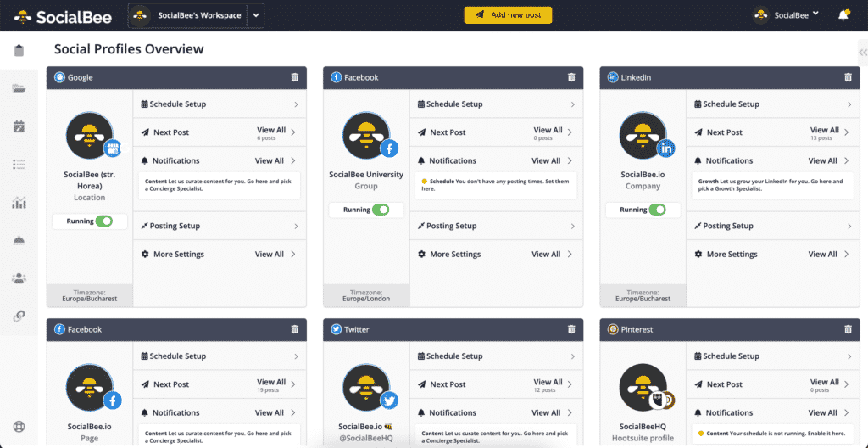Expand Schedule Setup for Twitter profile
The image size is (868, 448).
(497, 356)
